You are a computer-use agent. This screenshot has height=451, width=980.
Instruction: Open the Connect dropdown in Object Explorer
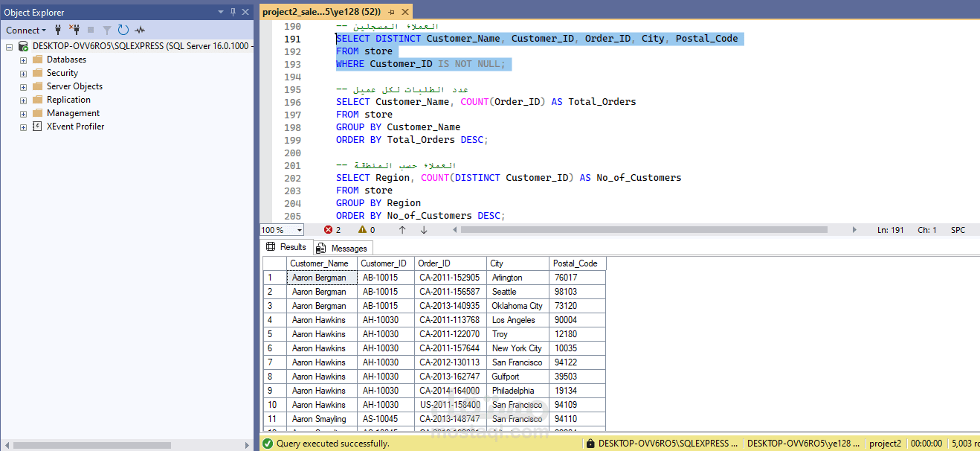tap(26, 30)
